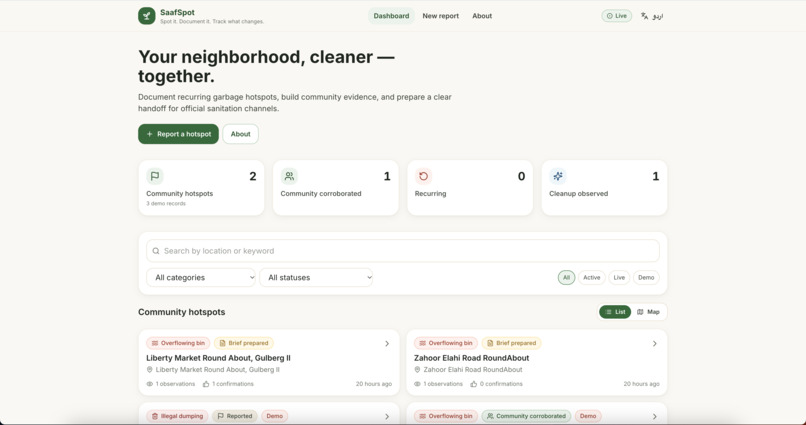
Task: Click the document icon in Liberty Market's Brief prepared tag
Action: [222, 343]
